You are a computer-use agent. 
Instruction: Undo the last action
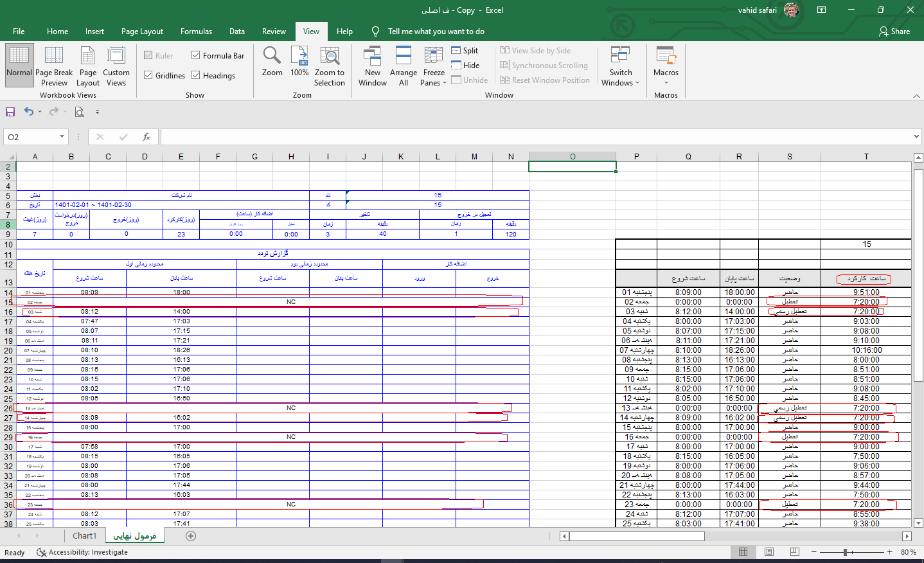(29, 112)
